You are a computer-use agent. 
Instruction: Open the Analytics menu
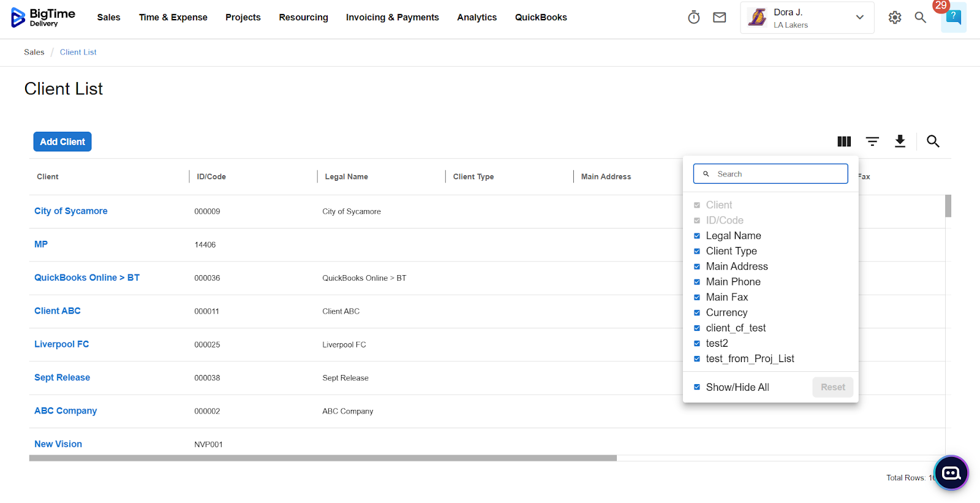[x=477, y=18]
